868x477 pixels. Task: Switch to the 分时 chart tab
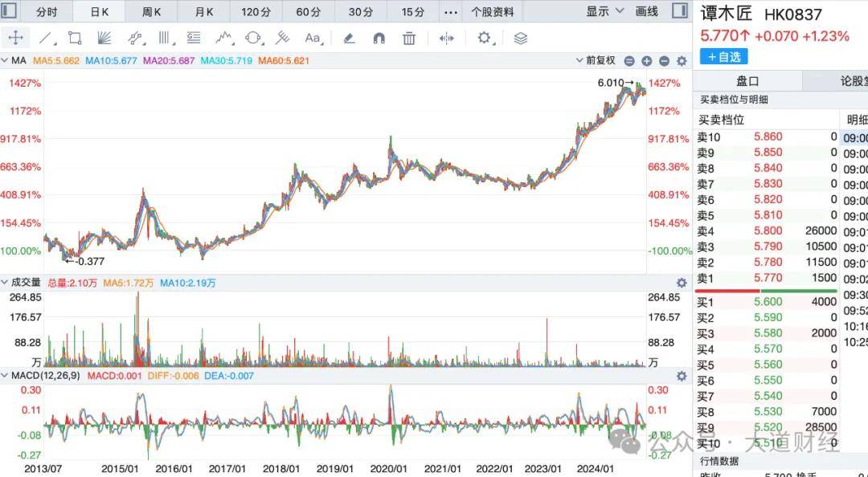tap(47, 11)
